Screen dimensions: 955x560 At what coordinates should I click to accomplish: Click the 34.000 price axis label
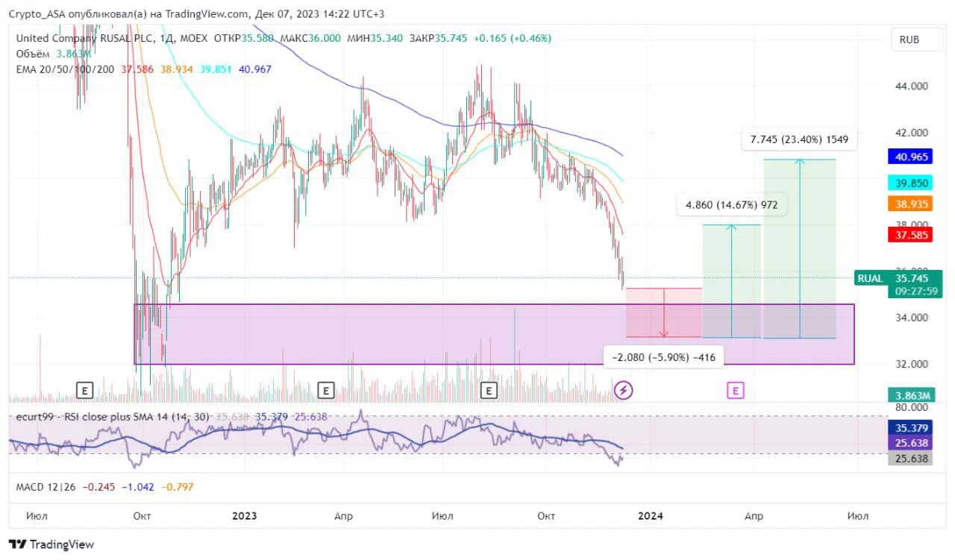[x=912, y=318]
